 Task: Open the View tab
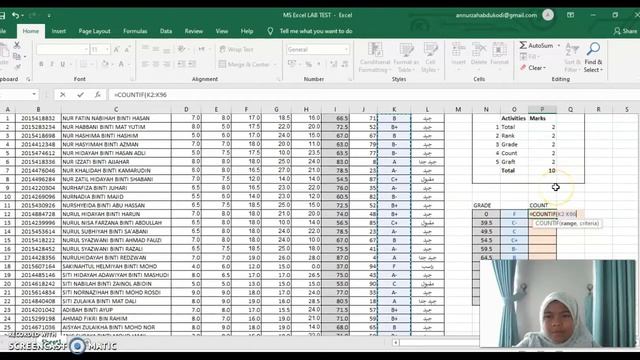(x=222, y=31)
